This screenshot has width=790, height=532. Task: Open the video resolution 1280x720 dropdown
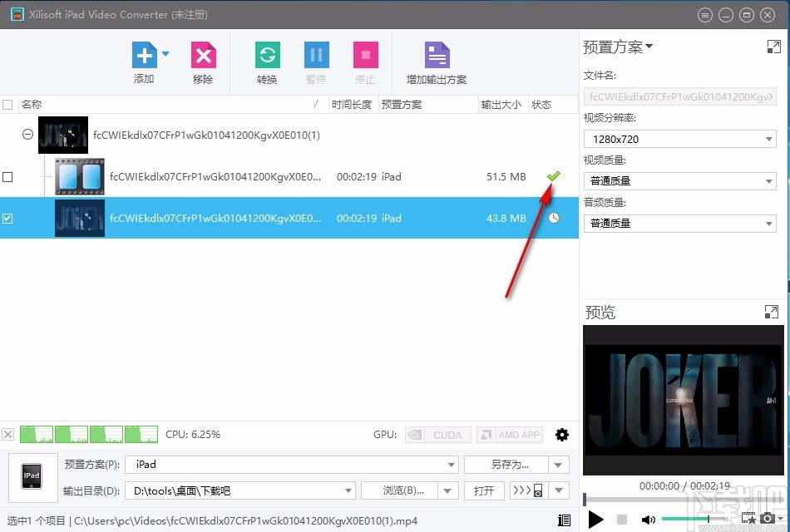coord(679,139)
